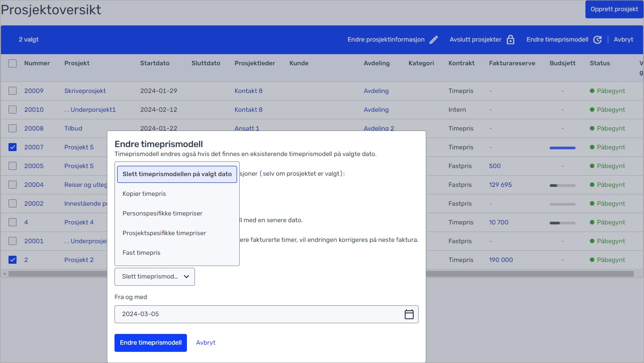644x363 pixels.
Task: Open the Underporsjekt1 project link
Action: [90, 110]
